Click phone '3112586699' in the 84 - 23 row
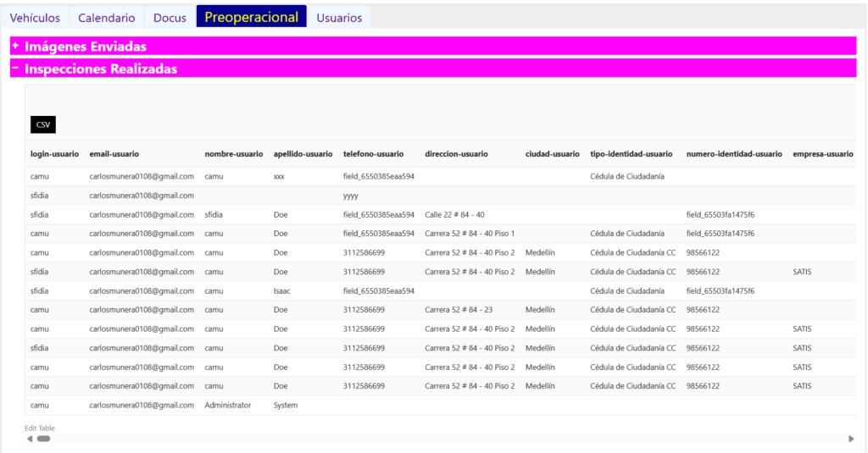Image resolution: width=868 pixels, height=453 pixels. click(364, 310)
